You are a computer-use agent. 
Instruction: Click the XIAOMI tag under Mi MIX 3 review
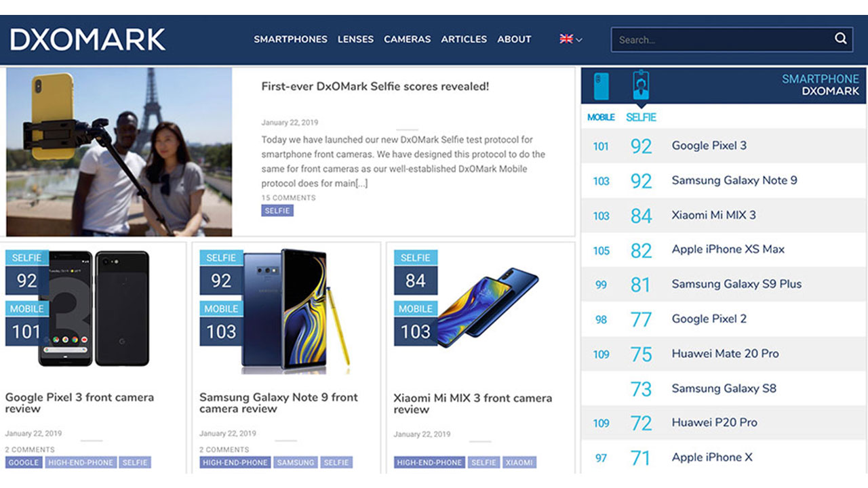pos(519,462)
